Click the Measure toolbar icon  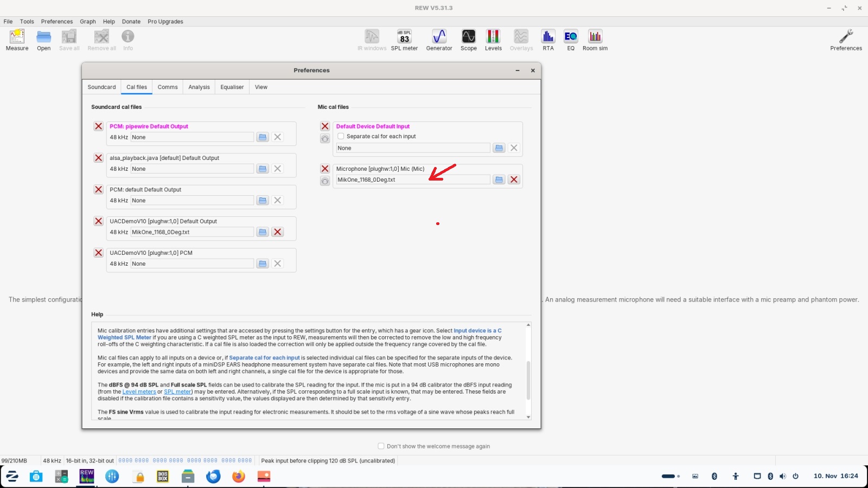point(17,40)
